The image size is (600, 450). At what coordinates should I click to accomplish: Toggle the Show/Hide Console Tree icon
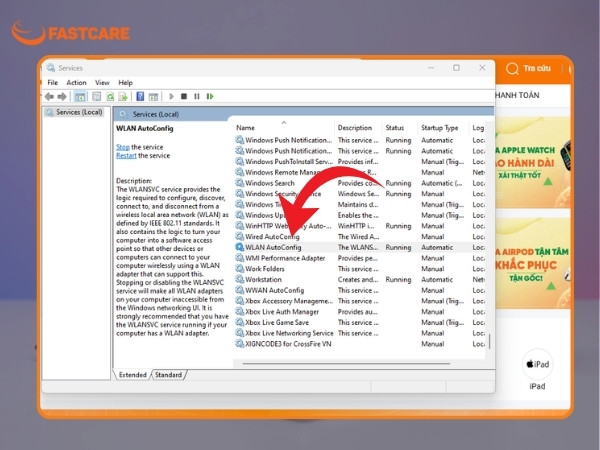click(x=80, y=96)
